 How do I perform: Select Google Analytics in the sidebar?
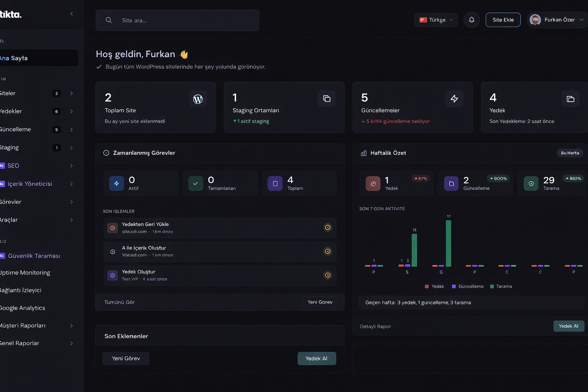23,308
